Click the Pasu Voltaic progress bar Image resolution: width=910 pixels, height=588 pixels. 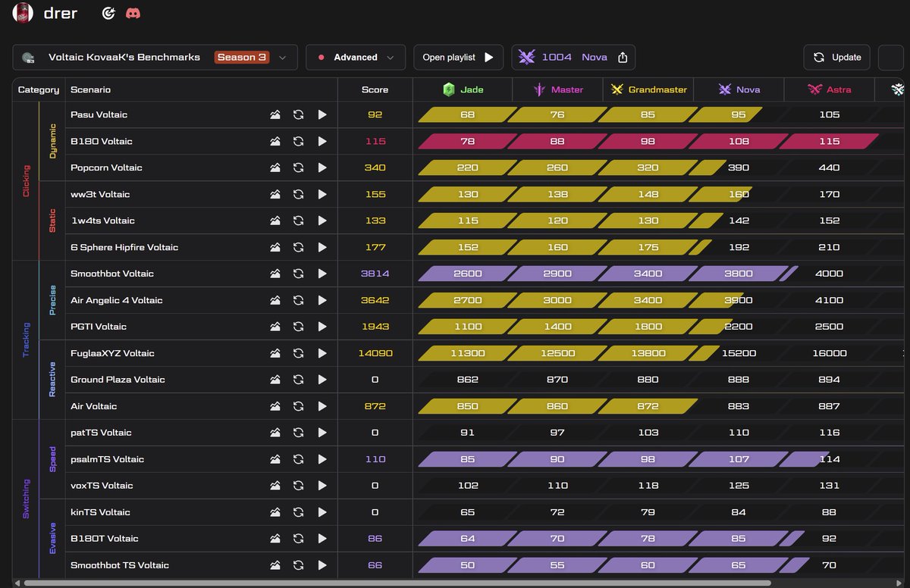point(590,114)
